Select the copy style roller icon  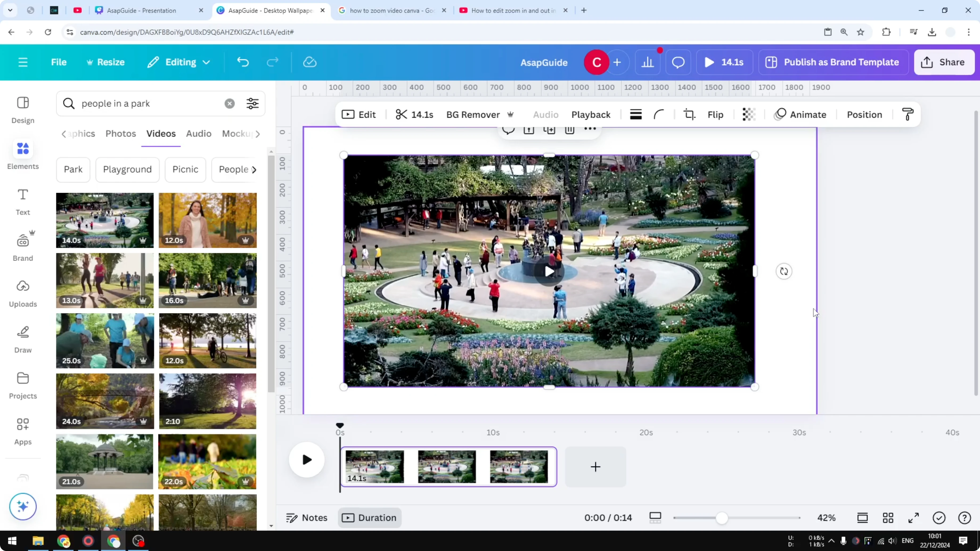pyautogui.click(x=908, y=114)
